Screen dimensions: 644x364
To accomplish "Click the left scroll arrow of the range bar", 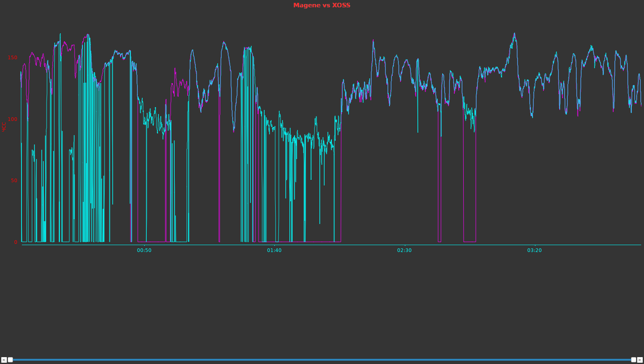I will [4, 360].
